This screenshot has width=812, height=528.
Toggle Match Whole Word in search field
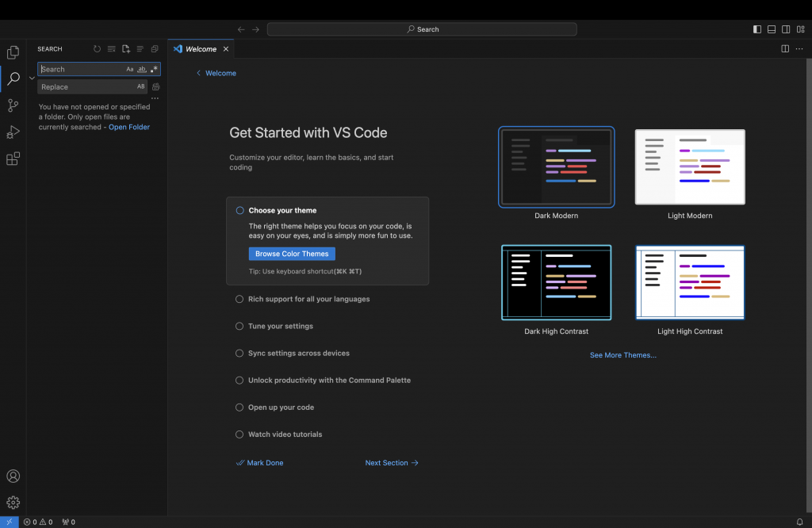click(142, 69)
